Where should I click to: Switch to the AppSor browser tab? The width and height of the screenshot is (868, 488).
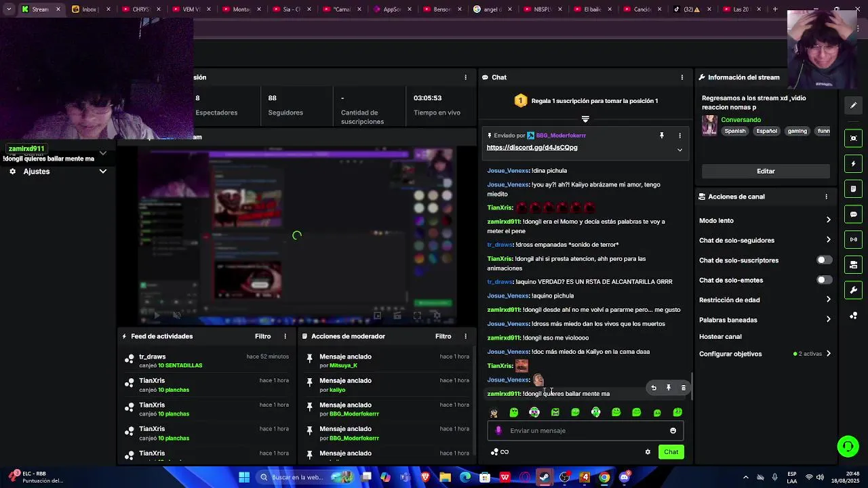tap(392, 9)
